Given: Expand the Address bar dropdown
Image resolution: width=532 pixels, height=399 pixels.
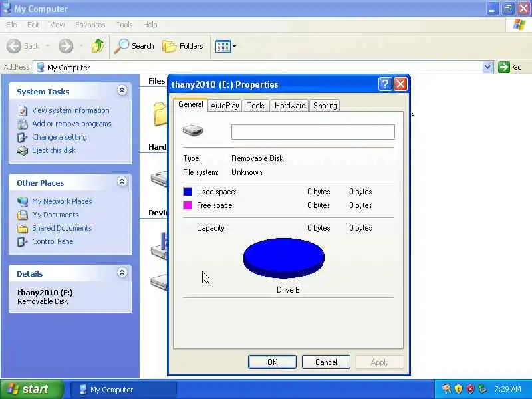Looking at the screenshot, I should pos(487,67).
